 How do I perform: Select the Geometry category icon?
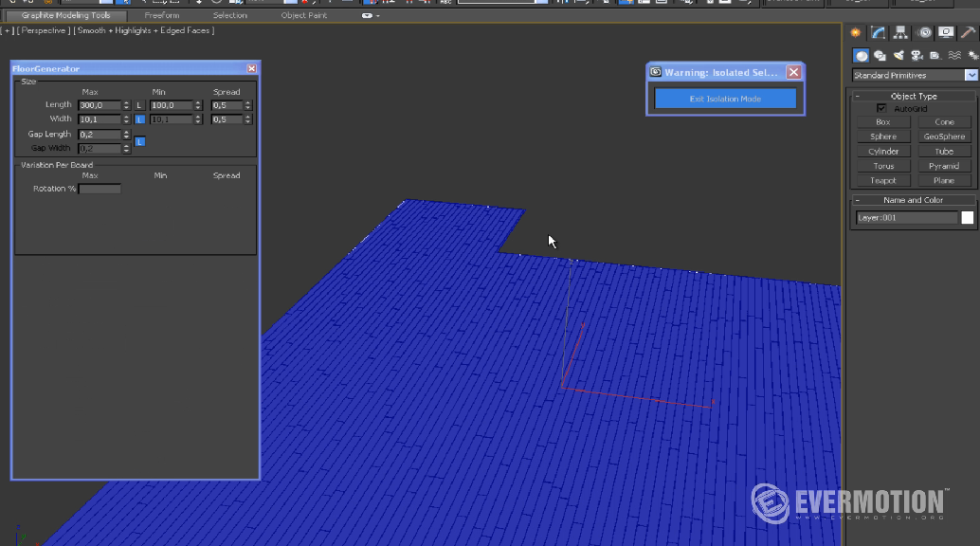(862, 56)
